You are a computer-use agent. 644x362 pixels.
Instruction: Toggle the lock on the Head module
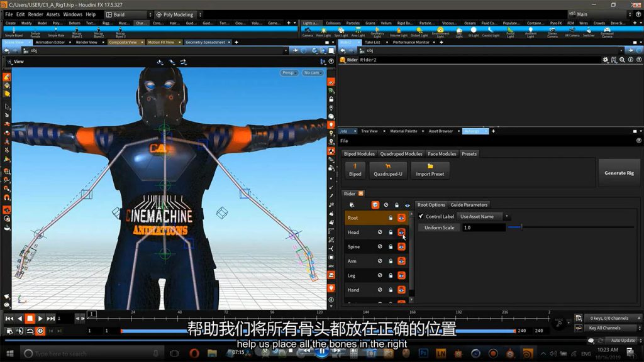pos(391,233)
